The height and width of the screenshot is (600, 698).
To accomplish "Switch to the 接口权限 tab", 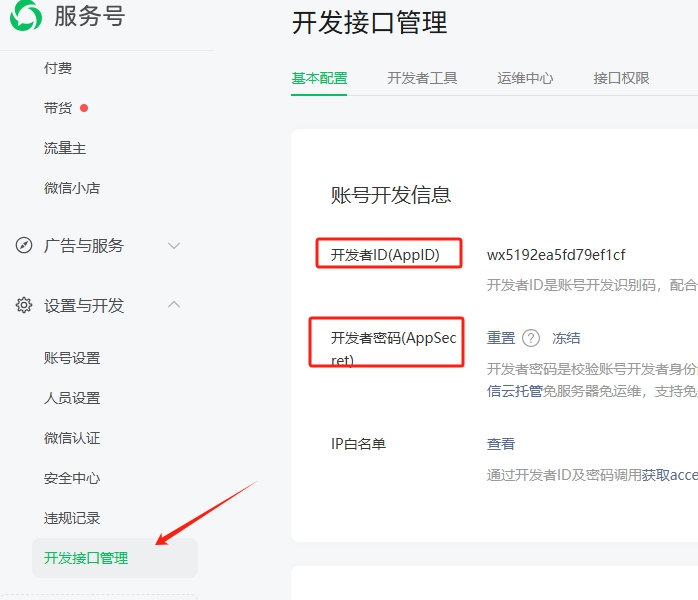I will pos(621,78).
